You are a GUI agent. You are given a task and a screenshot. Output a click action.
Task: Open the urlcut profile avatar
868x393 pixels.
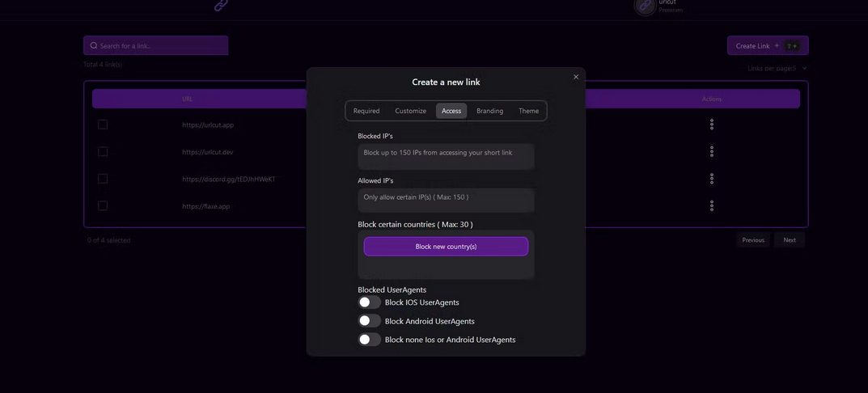click(x=645, y=6)
